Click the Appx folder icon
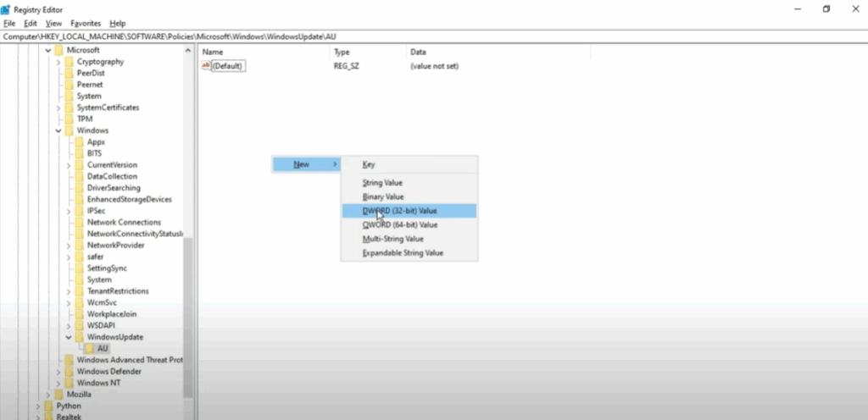868x420 pixels. (x=79, y=142)
